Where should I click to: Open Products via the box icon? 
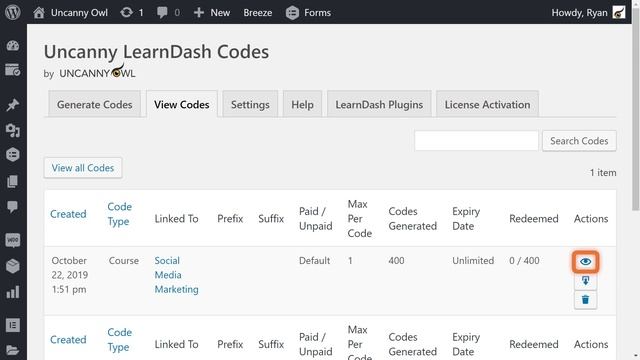[13, 266]
